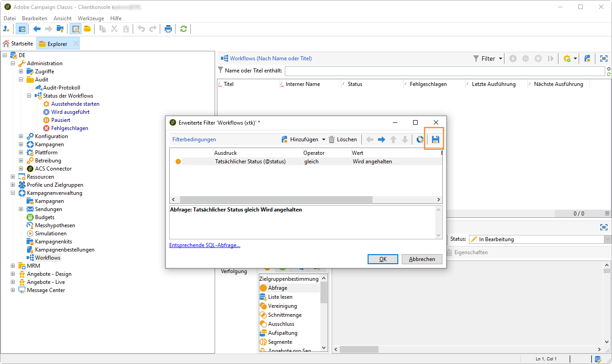Viewport: 612px width, 364px height.
Task: Click the workflow stop icon
Action: click(538, 58)
